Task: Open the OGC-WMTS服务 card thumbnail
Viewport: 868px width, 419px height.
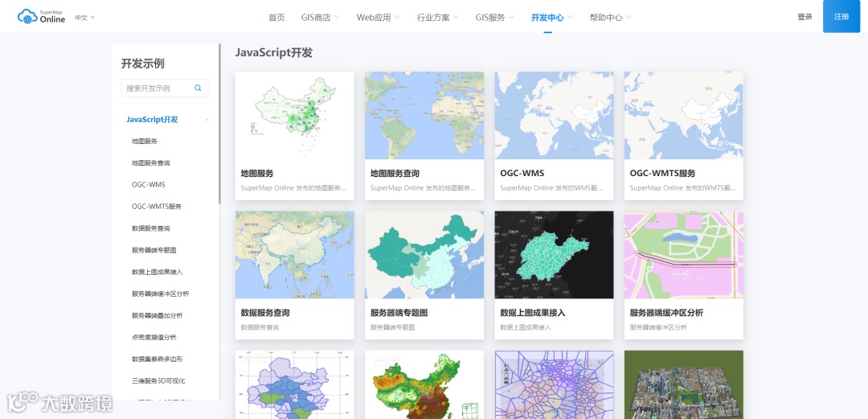Action: coord(684,115)
